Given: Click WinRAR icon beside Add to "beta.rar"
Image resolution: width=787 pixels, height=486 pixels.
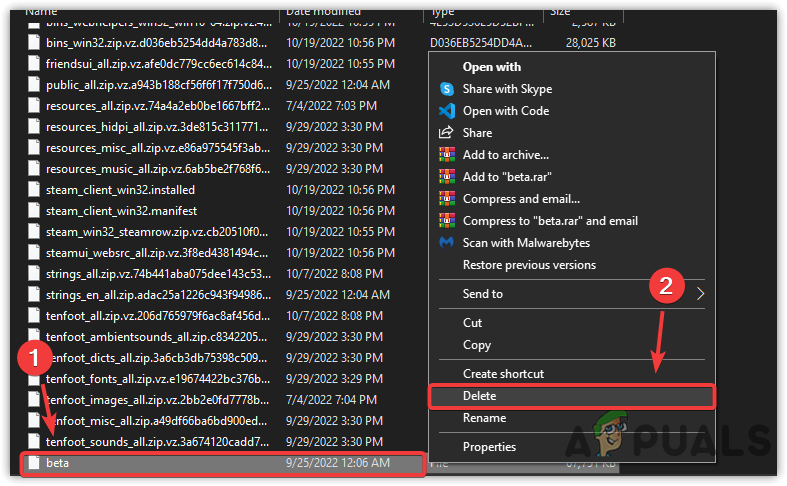Looking at the screenshot, I should click(447, 177).
